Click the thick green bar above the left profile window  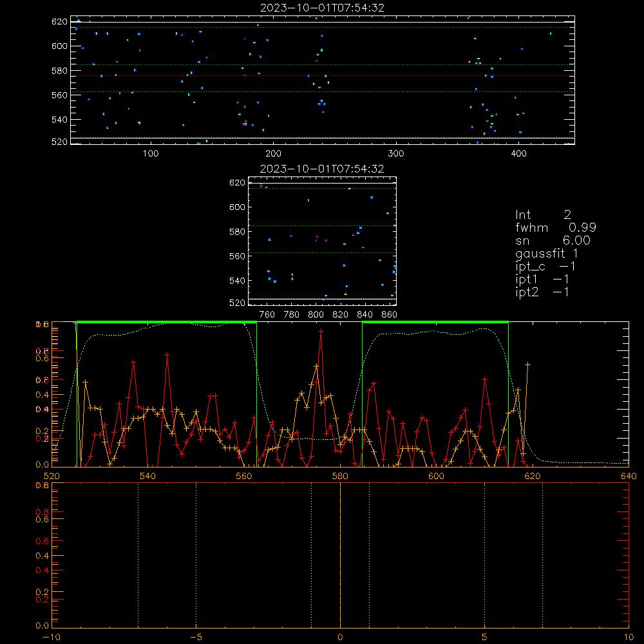pos(167,323)
